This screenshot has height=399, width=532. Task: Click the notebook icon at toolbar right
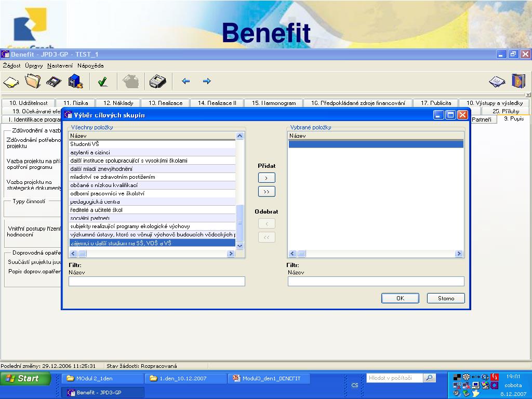[497, 82]
